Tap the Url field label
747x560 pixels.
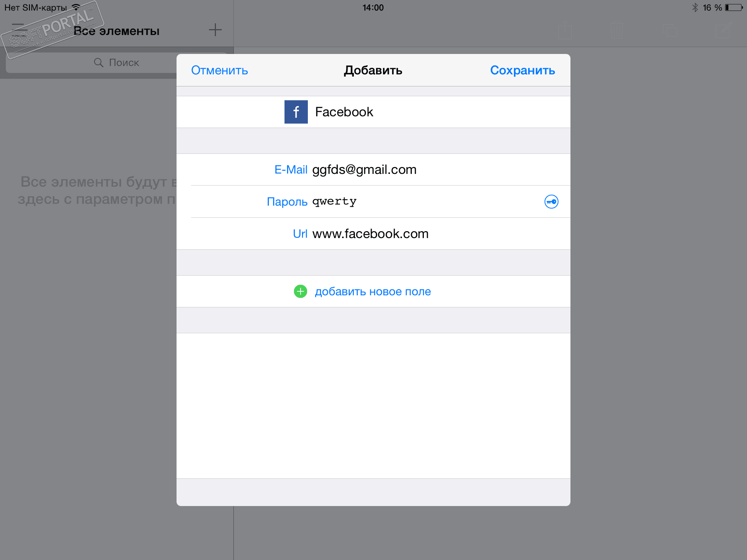point(300,234)
